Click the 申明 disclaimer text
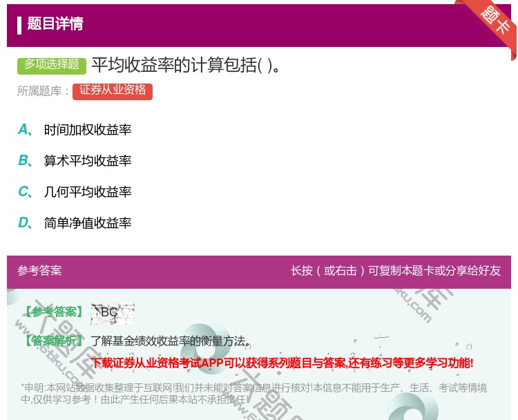 pos(253,393)
